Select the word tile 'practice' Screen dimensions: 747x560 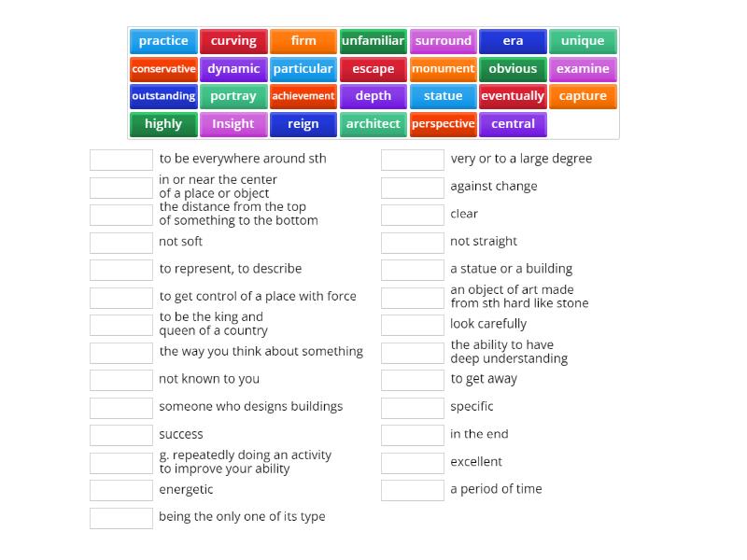point(162,41)
